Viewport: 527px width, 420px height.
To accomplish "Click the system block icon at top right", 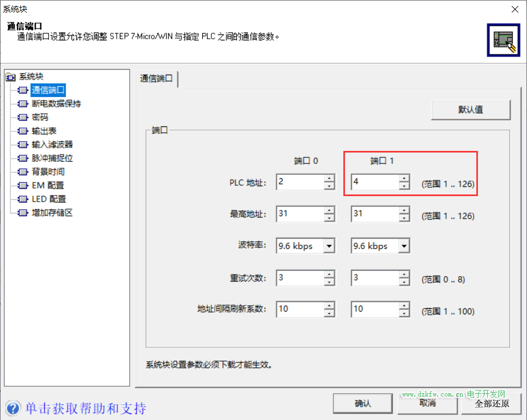I will (x=503, y=40).
